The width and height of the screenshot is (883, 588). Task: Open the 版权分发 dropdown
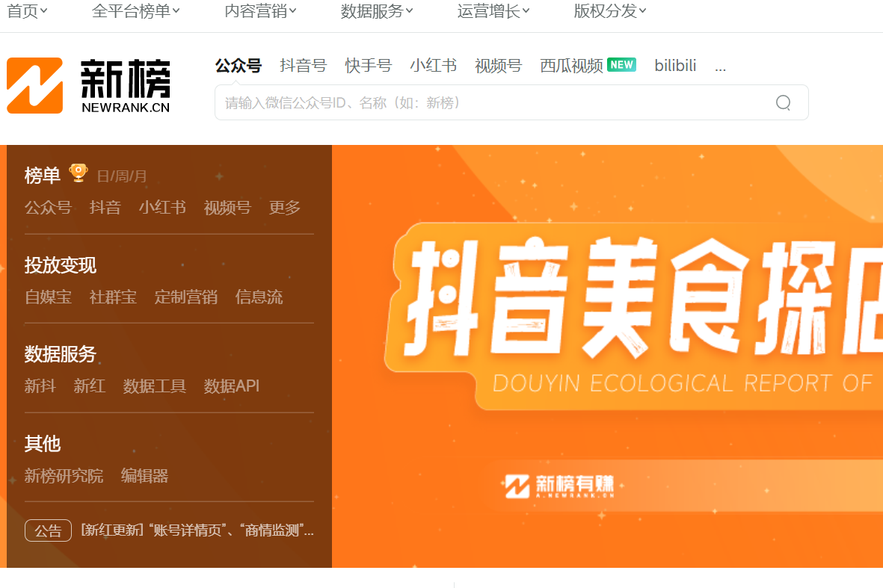(610, 11)
